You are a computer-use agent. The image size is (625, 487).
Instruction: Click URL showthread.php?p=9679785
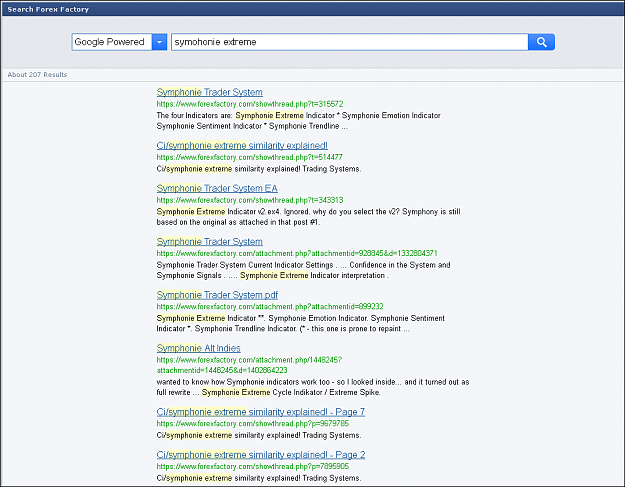click(253, 423)
